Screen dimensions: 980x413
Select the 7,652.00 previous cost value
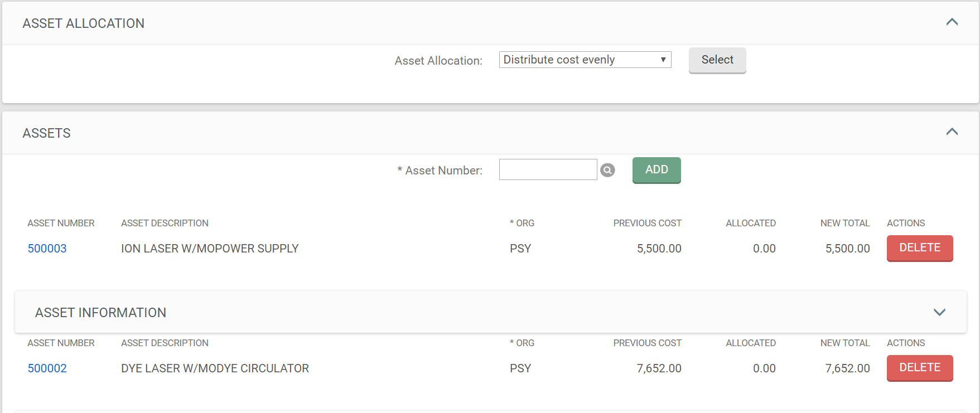[659, 368]
